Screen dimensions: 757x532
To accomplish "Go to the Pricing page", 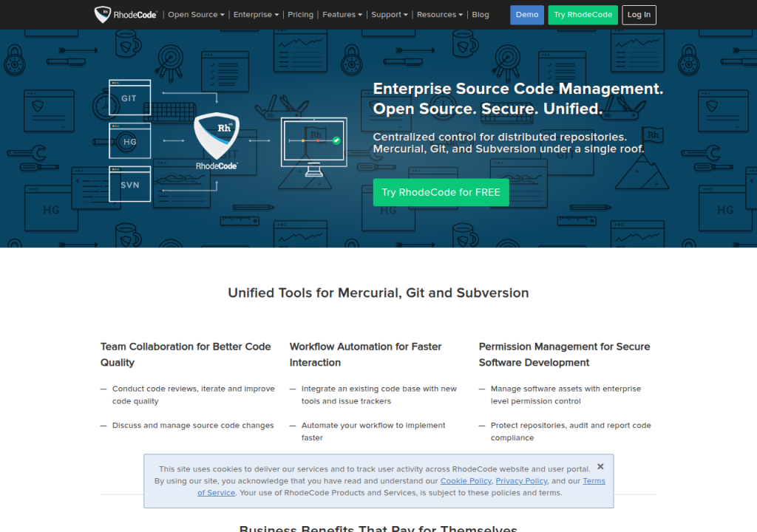I will [300, 15].
